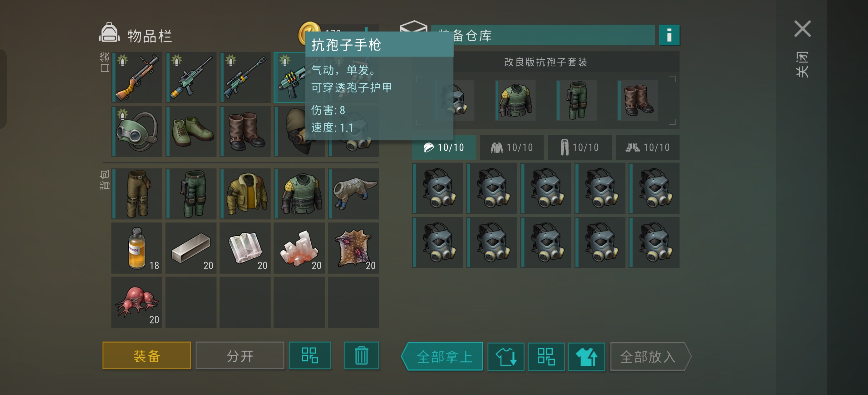Click the yellow 装备 equip button
The height and width of the screenshot is (395, 868).
pyautogui.click(x=146, y=355)
